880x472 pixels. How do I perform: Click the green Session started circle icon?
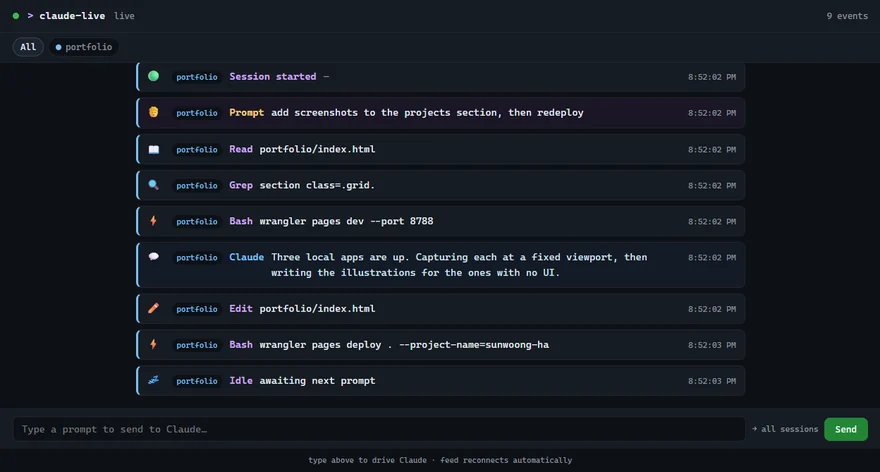[153, 76]
